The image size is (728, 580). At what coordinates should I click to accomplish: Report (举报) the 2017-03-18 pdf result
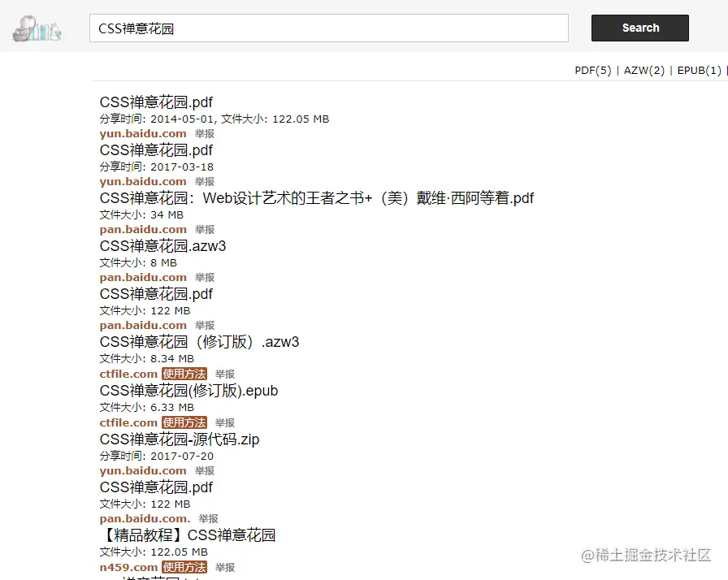click(205, 182)
